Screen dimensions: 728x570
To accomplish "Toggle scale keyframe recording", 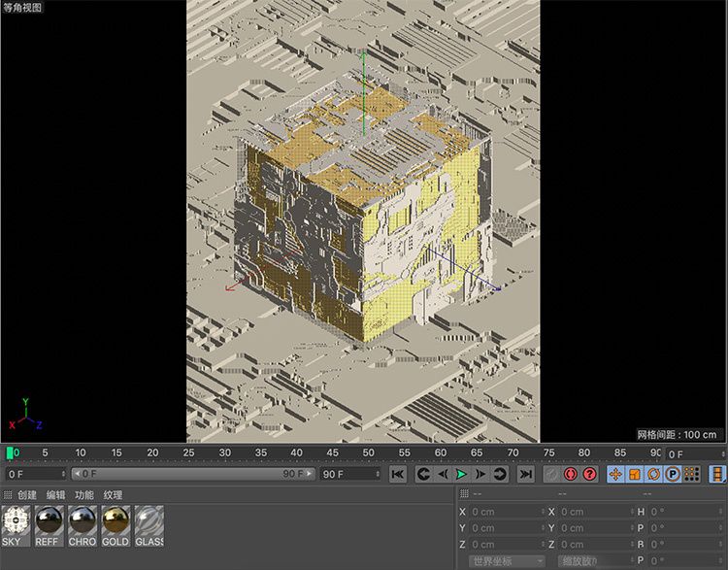I will [x=634, y=474].
